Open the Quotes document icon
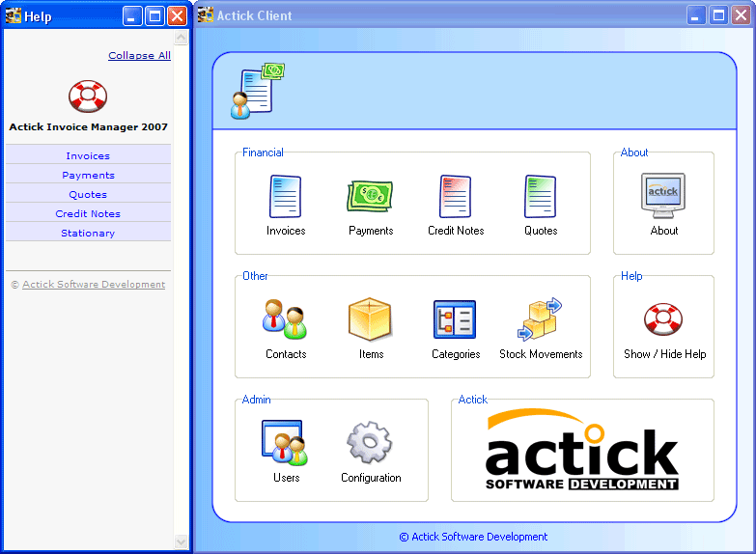 [540, 196]
